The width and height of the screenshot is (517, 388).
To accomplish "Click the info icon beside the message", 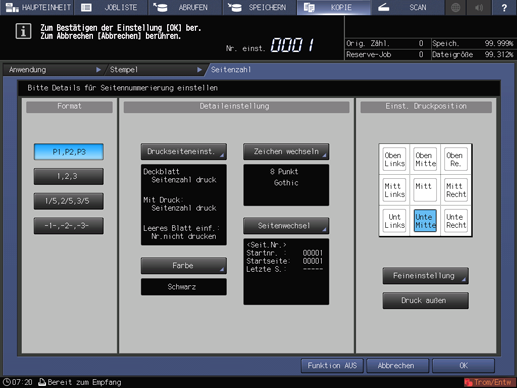I will 23,31.
